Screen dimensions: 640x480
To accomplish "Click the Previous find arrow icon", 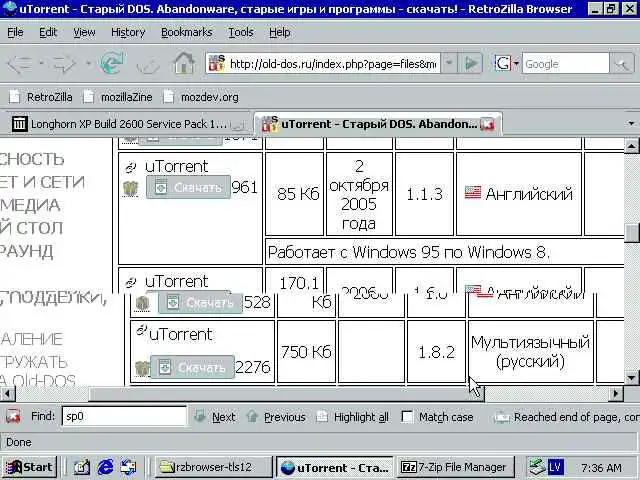I will [x=252, y=416].
